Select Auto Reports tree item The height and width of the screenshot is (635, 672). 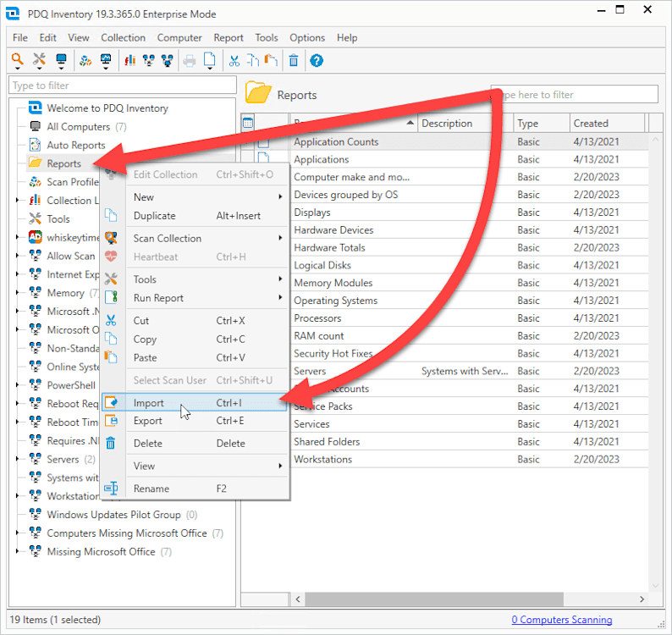pyautogui.click(x=76, y=145)
